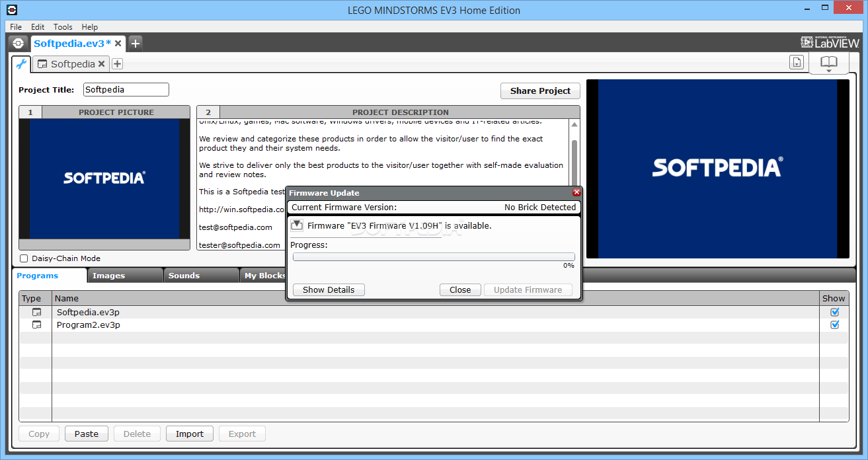Click the Export button
This screenshot has height=460, width=868.
point(242,434)
